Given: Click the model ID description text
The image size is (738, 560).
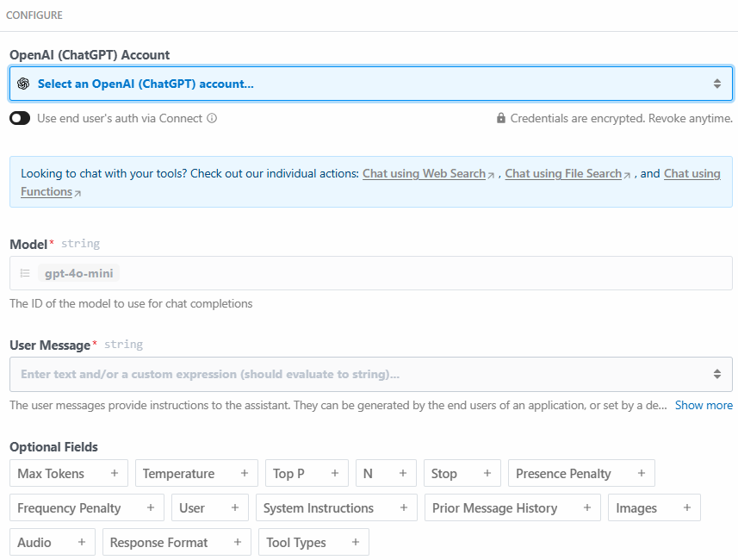Looking at the screenshot, I should pos(131,304).
